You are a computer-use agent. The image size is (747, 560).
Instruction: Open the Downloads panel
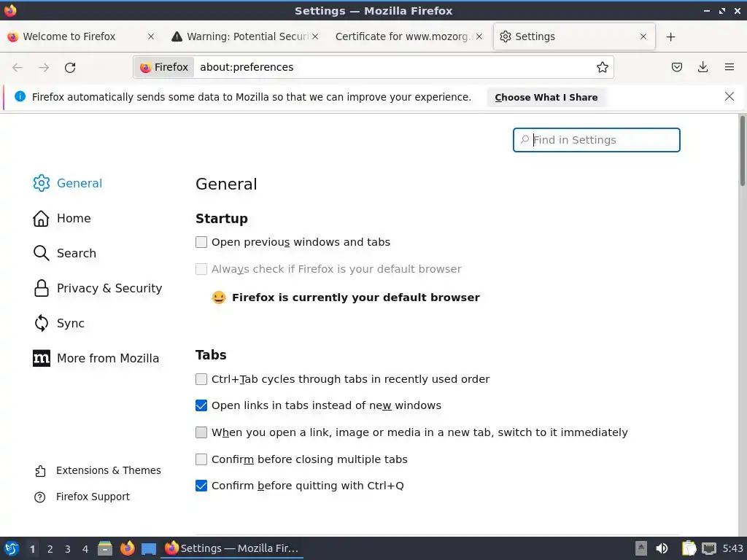(x=703, y=67)
